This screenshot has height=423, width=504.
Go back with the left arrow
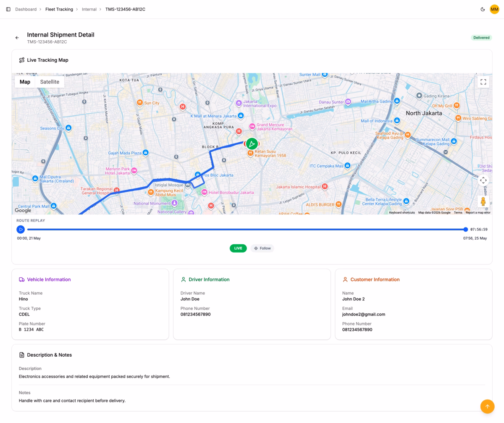[x=17, y=38]
